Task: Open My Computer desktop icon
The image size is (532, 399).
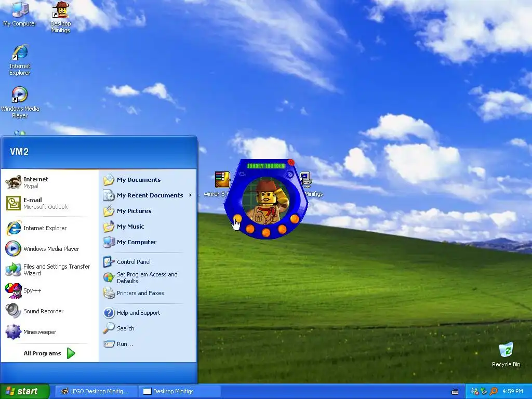Action: (20, 14)
